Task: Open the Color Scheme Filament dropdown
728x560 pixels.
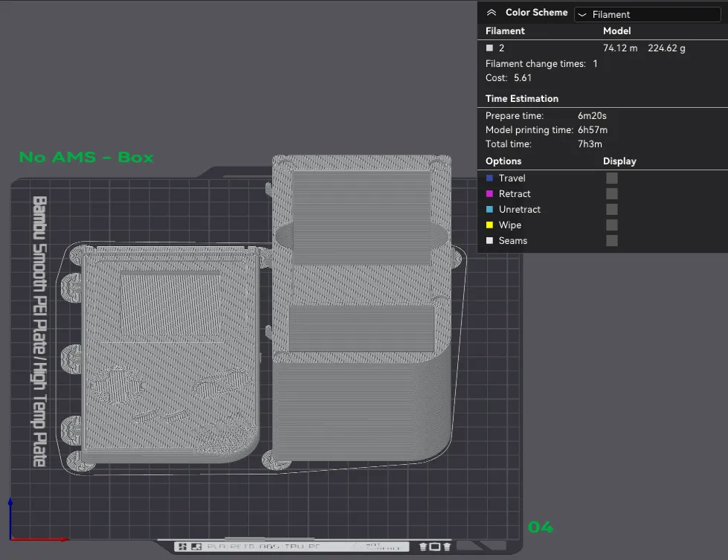Action: click(x=647, y=14)
